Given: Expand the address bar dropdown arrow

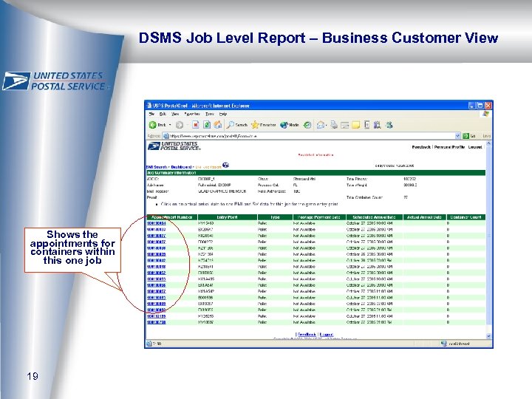Looking at the screenshot, I should (457, 136).
